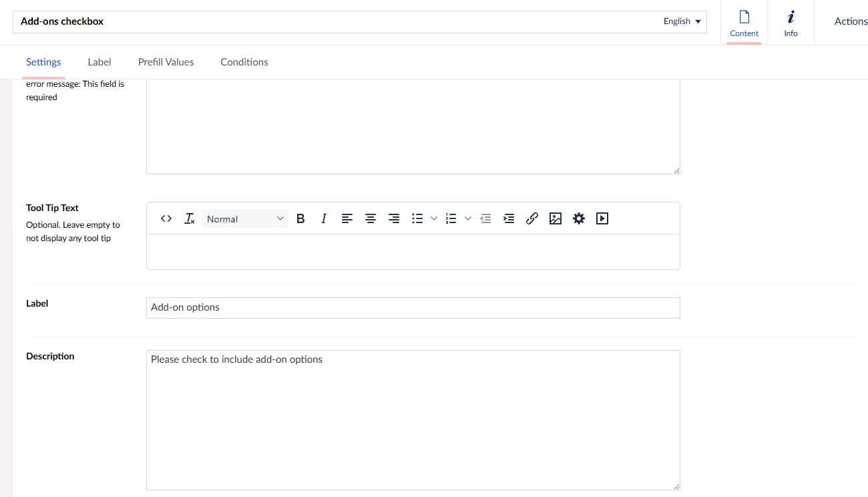Image resolution: width=868 pixels, height=497 pixels.
Task: Click the Label field containing Add-on options
Action: pos(413,307)
